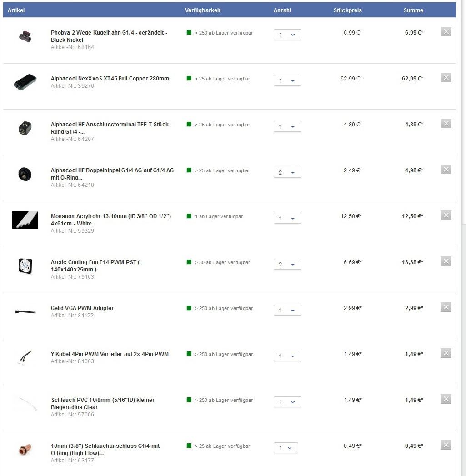Delete the Gelid VGA PWM Adapter row
The width and height of the screenshot is (466, 476).
click(446, 307)
